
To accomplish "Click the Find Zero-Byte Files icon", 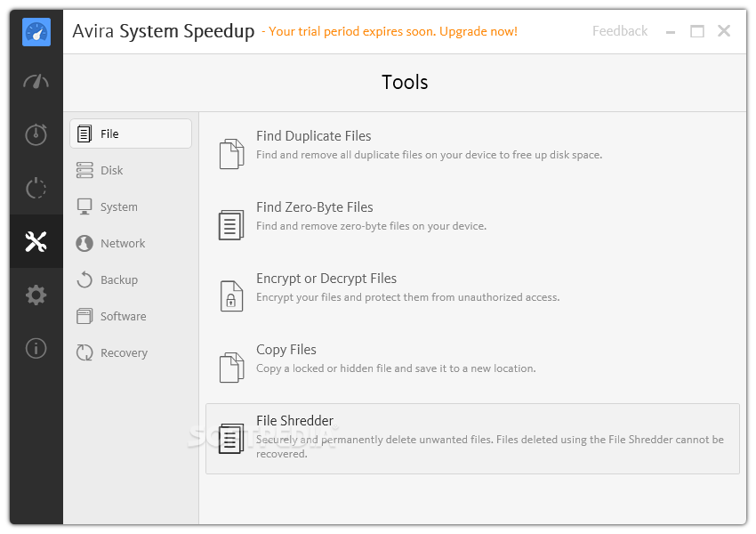I will coord(231,225).
